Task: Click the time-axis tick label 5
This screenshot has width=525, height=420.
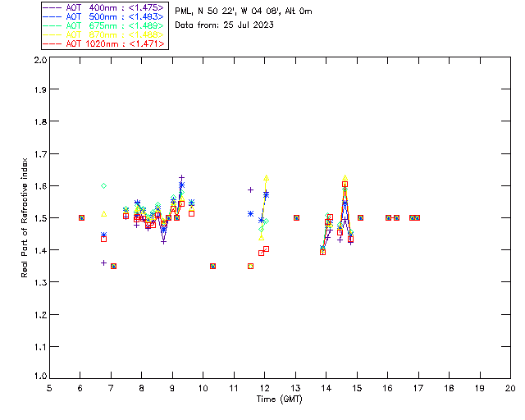Action: point(49,388)
